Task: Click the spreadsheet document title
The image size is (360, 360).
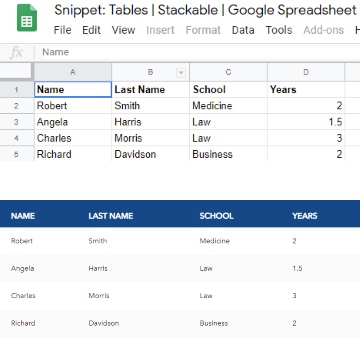Action: (x=205, y=10)
